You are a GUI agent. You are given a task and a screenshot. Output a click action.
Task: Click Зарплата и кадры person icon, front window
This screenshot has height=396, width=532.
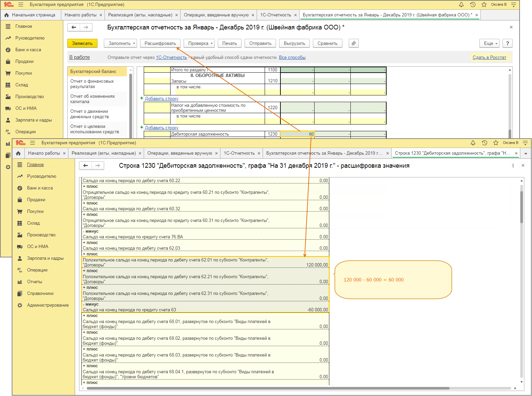pos(20,258)
